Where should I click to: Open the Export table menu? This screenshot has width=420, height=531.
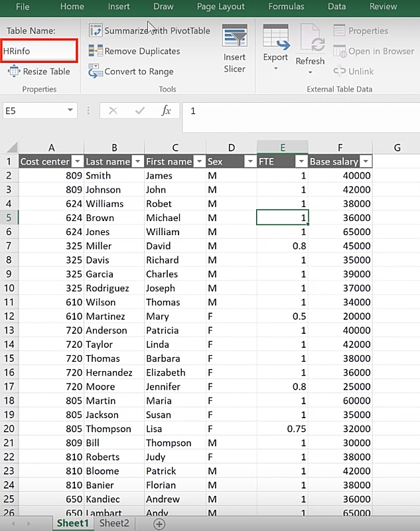[275, 46]
